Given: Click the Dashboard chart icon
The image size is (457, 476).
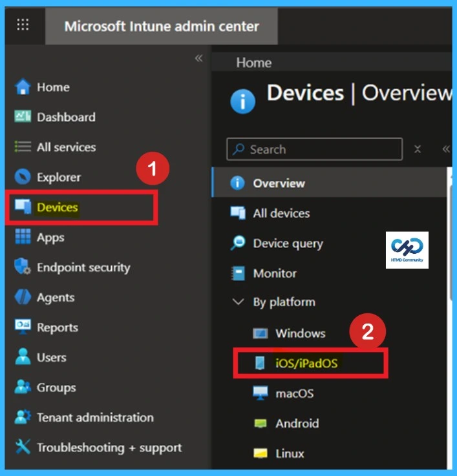Looking at the screenshot, I should (23, 116).
